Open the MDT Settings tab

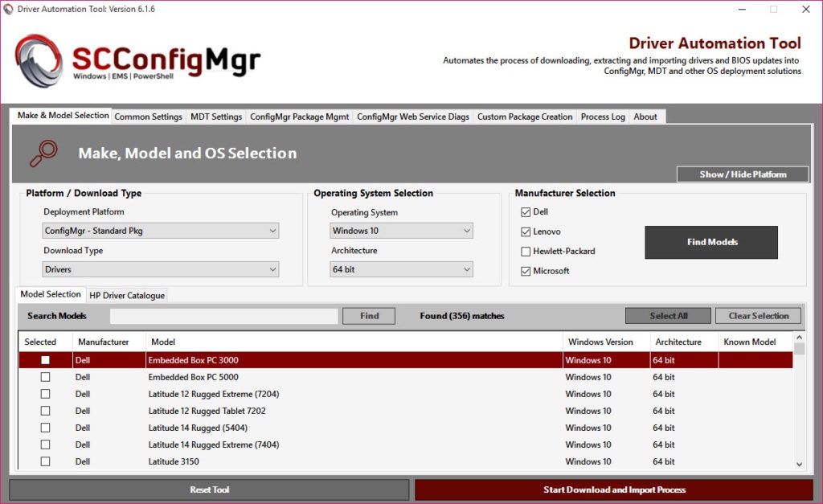pyautogui.click(x=216, y=117)
